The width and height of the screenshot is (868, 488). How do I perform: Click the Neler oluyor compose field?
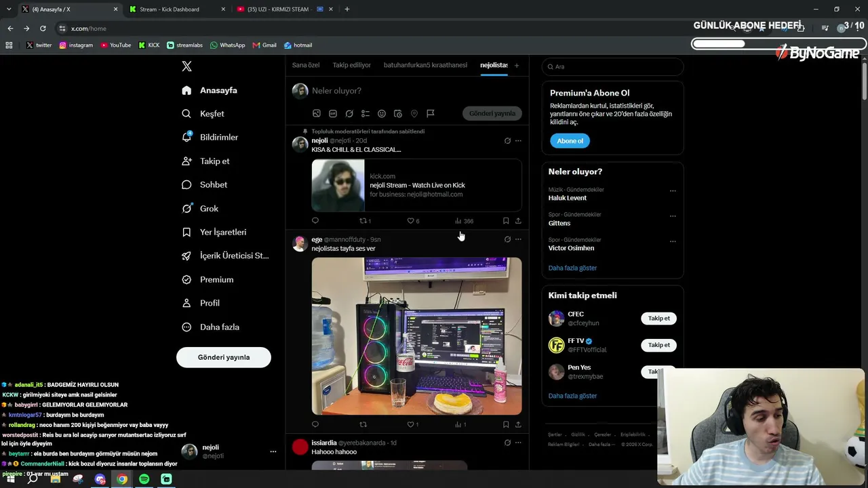[x=414, y=91]
